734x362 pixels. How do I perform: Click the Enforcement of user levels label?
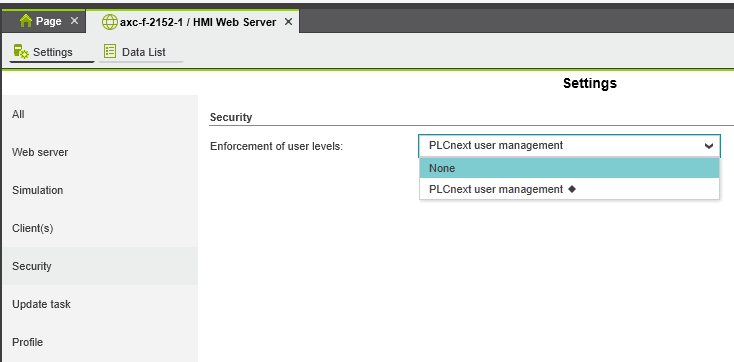[277, 146]
